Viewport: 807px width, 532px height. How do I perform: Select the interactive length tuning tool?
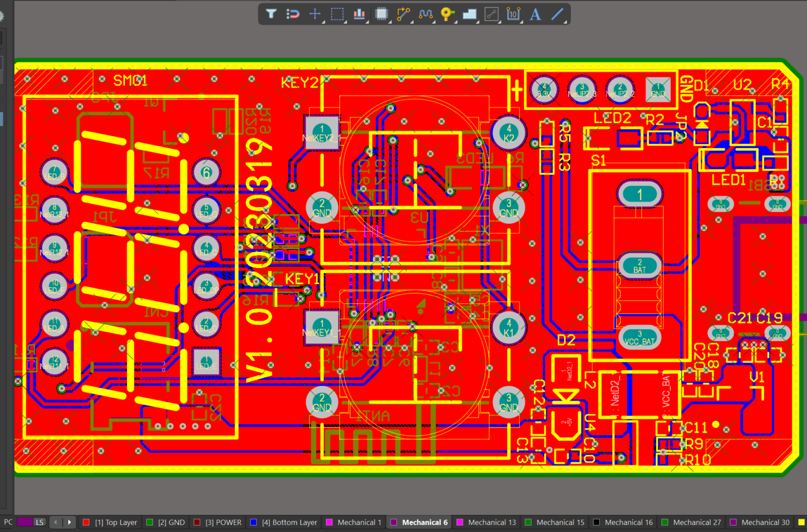426,15
